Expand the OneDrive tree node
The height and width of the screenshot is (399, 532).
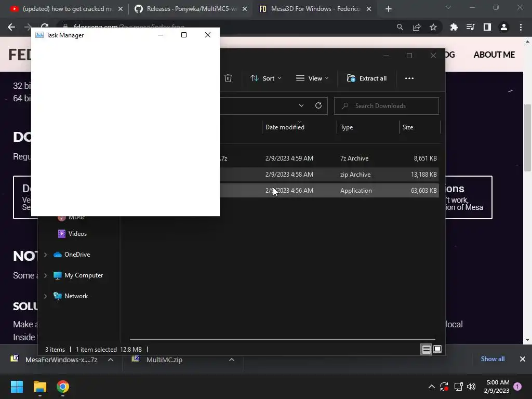46,255
